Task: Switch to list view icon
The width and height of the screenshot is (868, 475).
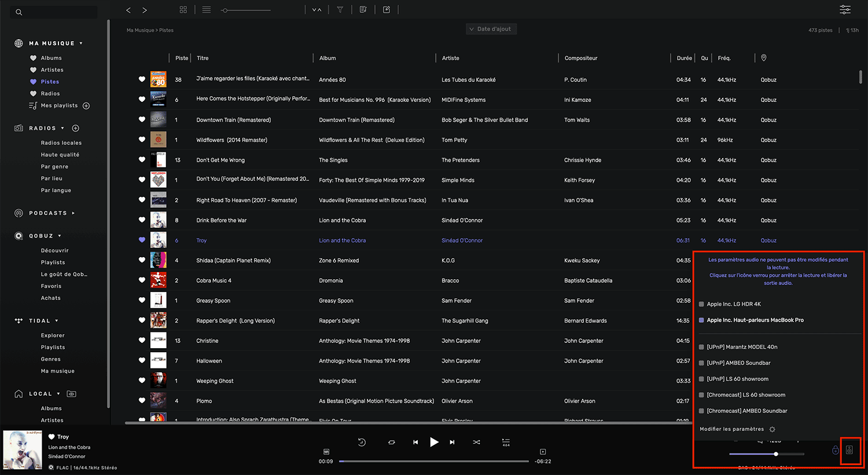Action: click(x=207, y=10)
